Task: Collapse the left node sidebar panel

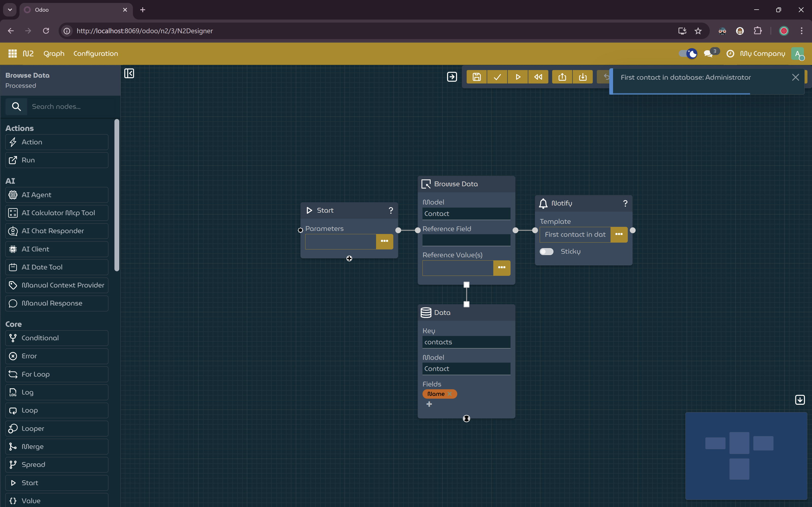Action: (129, 73)
